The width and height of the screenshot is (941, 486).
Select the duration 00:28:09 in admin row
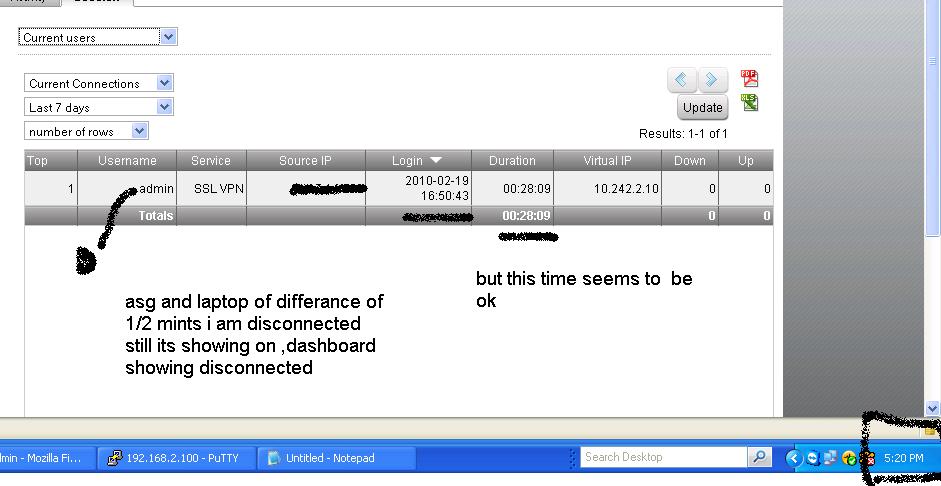(513, 189)
